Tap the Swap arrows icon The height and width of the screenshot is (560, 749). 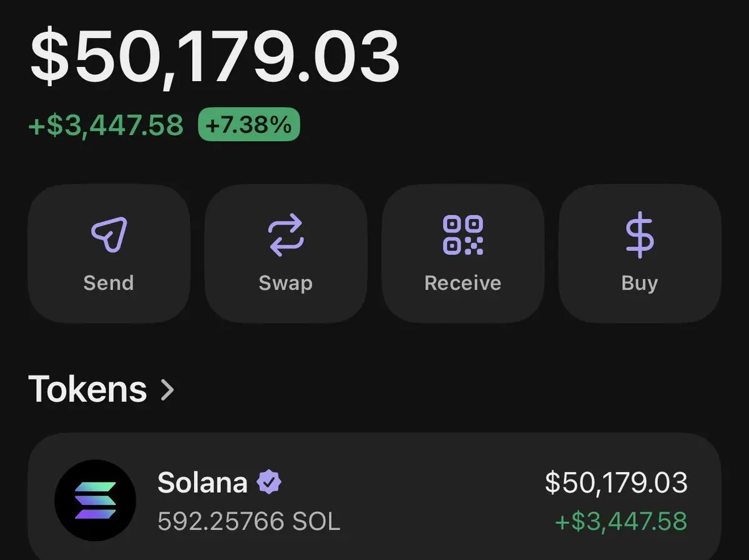286,235
